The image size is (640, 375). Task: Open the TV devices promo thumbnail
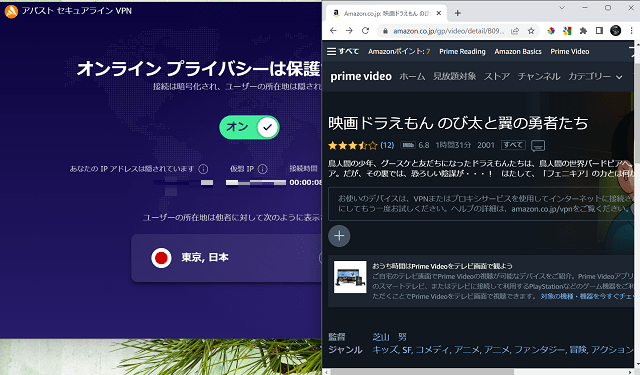click(350, 277)
